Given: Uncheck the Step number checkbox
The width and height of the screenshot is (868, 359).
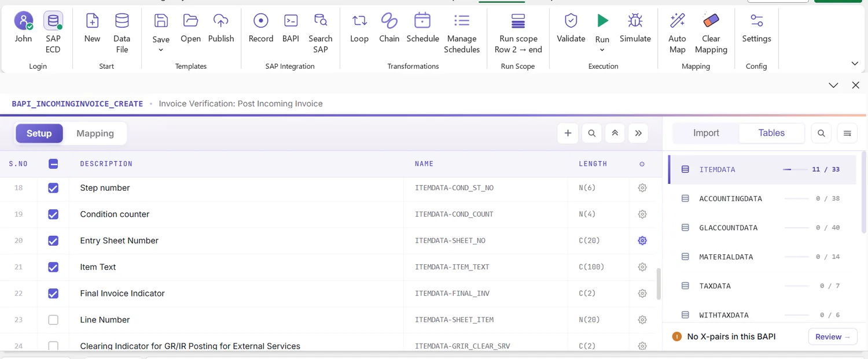Looking at the screenshot, I should point(53,188).
